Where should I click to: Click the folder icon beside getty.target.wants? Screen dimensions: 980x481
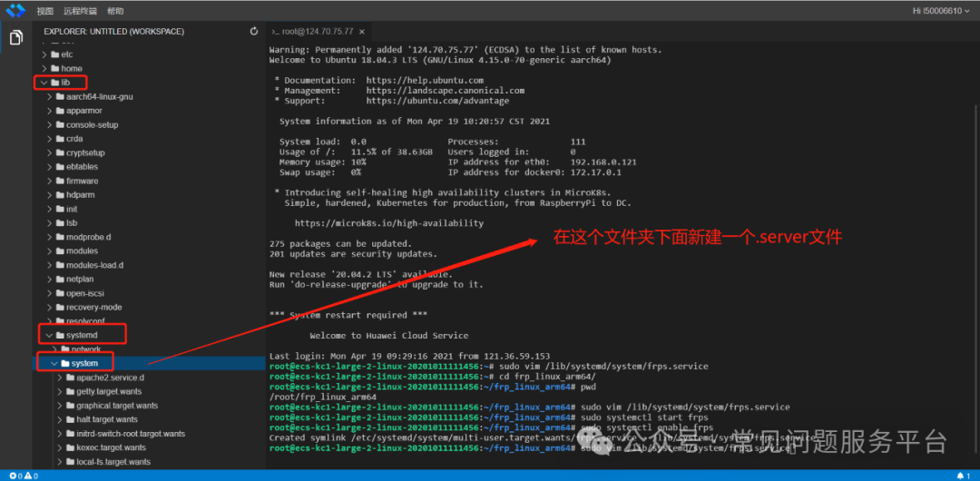click(70, 391)
